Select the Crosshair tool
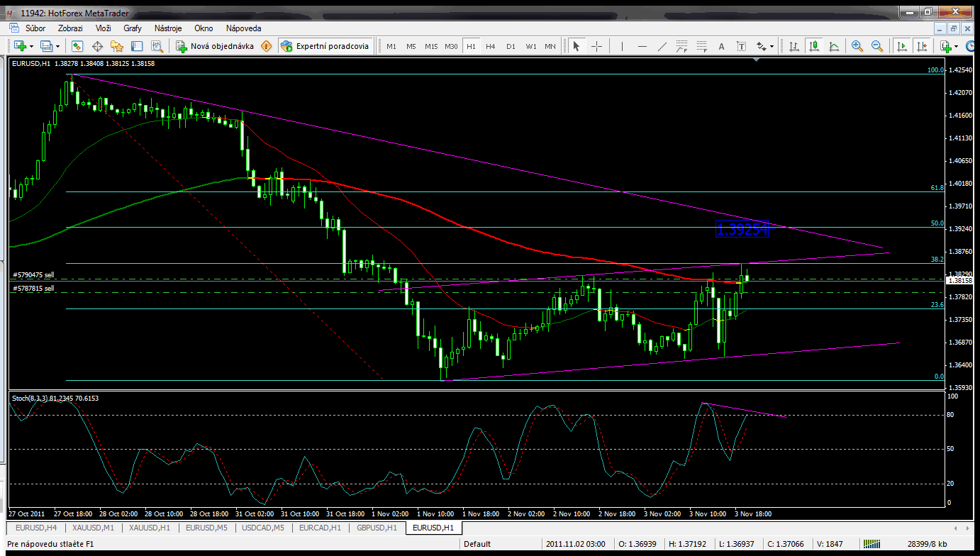The width and height of the screenshot is (980, 556). pyautogui.click(x=596, y=46)
